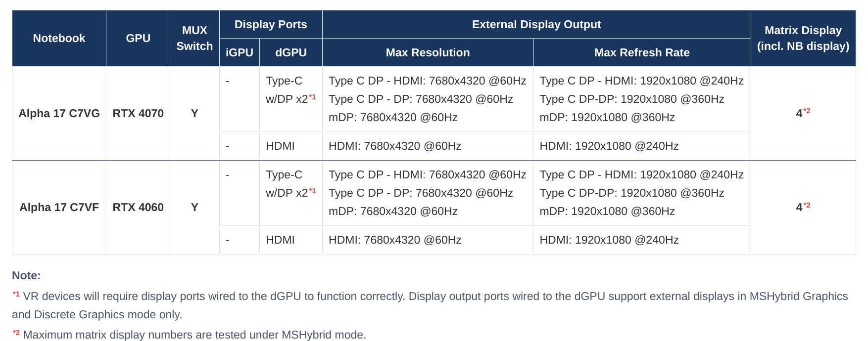The width and height of the screenshot is (868, 341).
Task: Select the Alpha 17 C7VG cell
Action: tap(59, 113)
